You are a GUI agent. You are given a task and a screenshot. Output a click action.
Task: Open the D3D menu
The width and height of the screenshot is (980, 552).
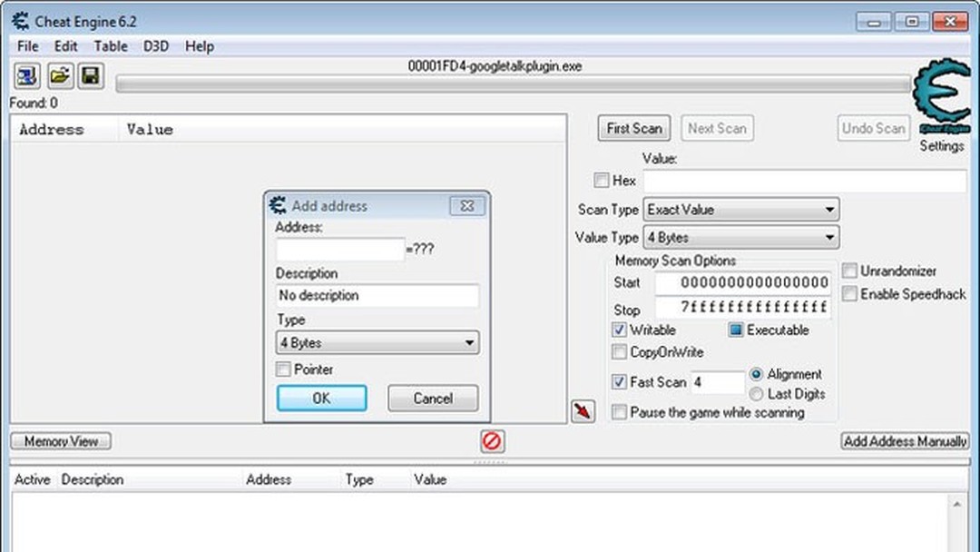click(x=155, y=46)
